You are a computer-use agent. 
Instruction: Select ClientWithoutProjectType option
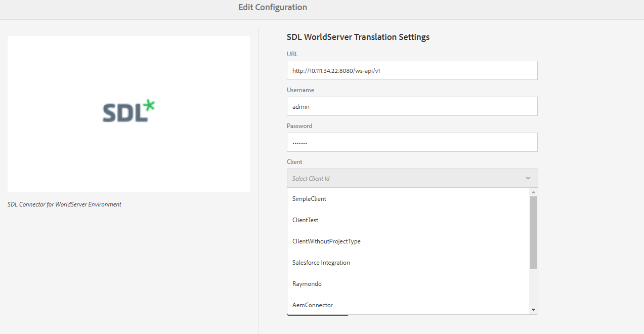(x=408, y=241)
